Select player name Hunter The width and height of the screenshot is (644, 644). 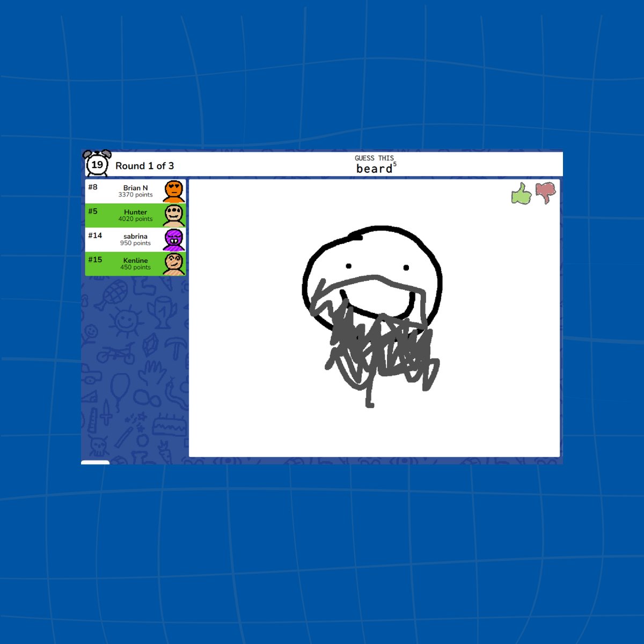[135, 212]
